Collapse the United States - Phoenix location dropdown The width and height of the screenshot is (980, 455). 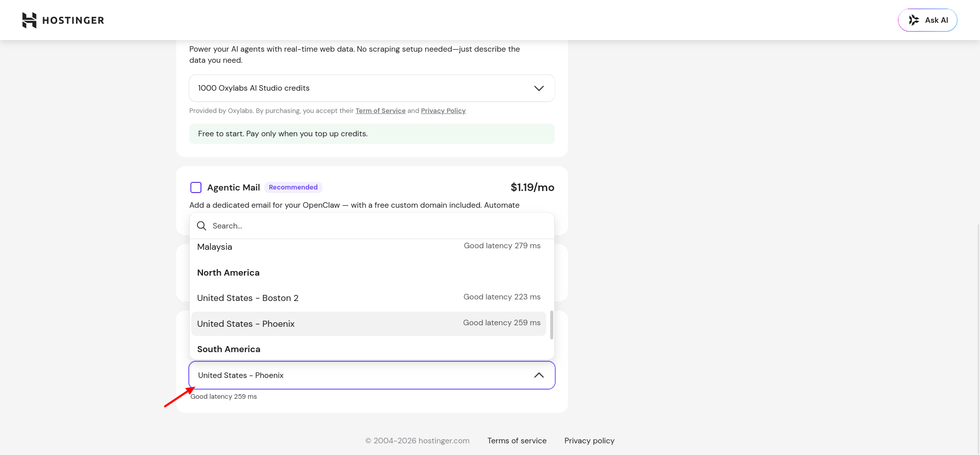(x=372, y=375)
